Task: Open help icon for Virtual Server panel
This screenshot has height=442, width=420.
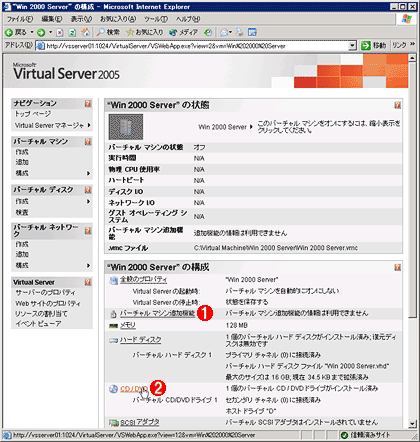Action: point(88,282)
